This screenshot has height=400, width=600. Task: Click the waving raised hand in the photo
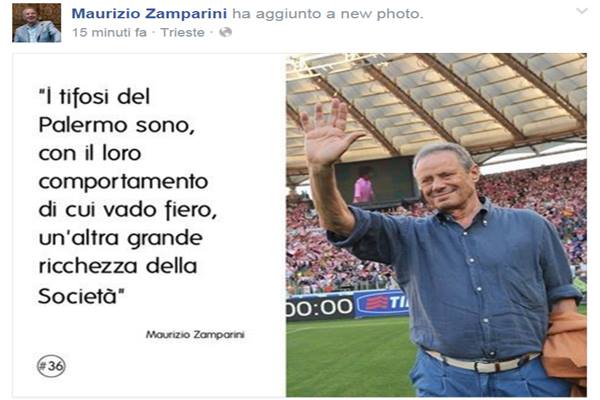pyautogui.click(x=329, y=132)
